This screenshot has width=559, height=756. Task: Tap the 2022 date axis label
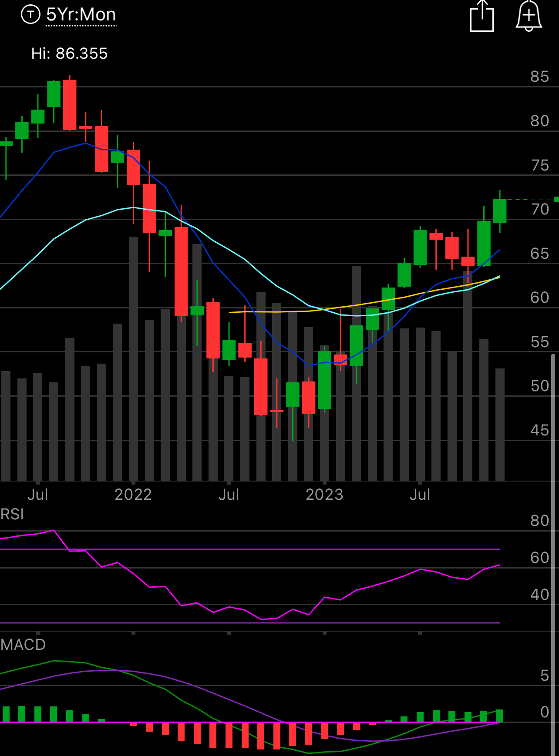pyautogui.click(x=133, y=495)
